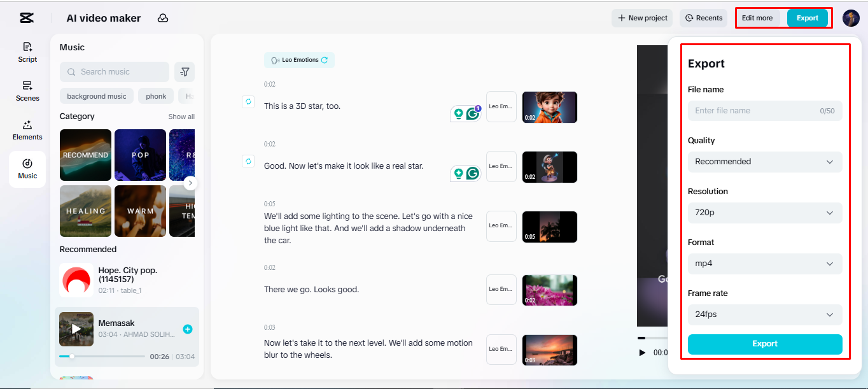Viewport: 868px width, 389px height.
Task: Select the Music panel icon
Action: pyautogui.click(x=27, y=169)
